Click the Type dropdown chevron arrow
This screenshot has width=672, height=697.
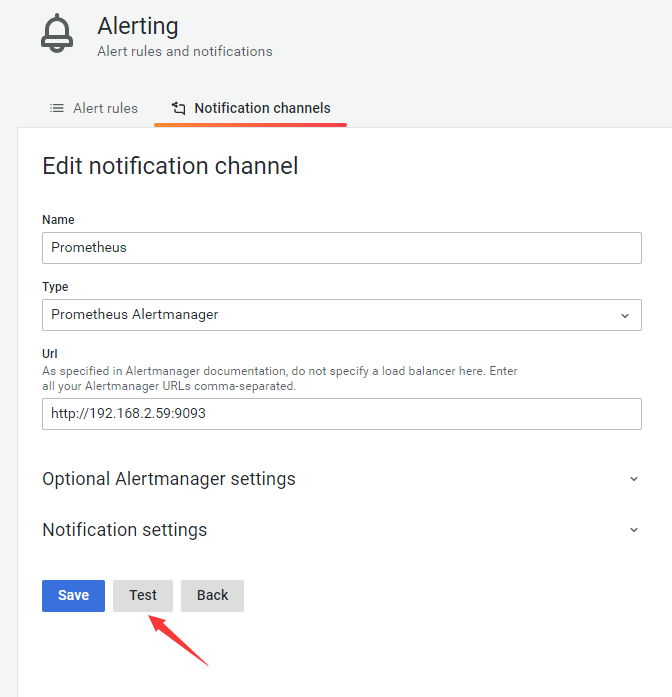point(625,316)
